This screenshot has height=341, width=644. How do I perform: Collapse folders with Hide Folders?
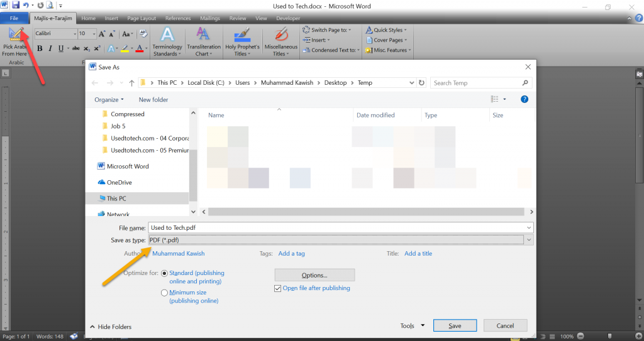(111, 327)
